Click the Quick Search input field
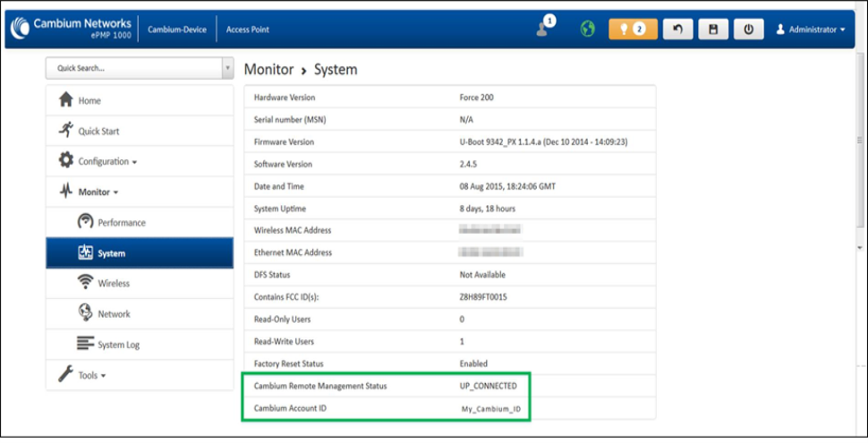The width and height of the screenshot is (868, 443). [132, 68]
